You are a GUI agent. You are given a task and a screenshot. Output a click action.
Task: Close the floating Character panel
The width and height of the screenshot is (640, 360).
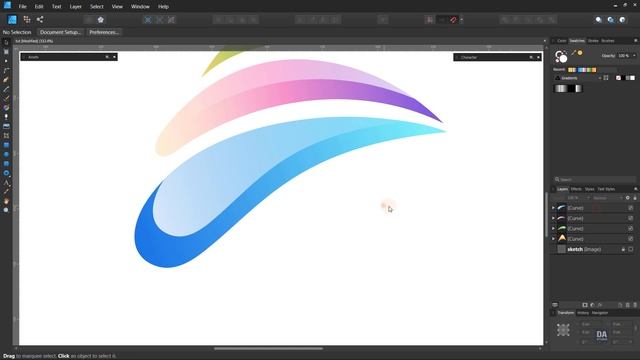coord(538,58)
